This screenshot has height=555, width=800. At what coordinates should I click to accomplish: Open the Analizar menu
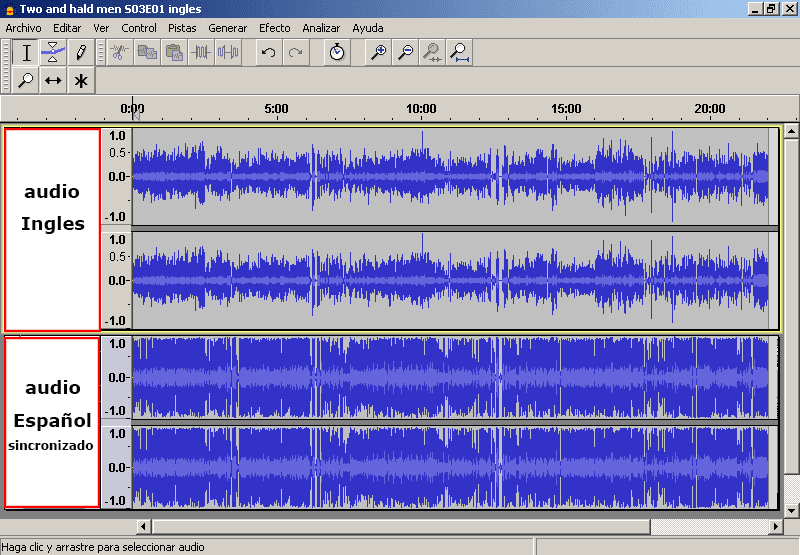[321, 28]
